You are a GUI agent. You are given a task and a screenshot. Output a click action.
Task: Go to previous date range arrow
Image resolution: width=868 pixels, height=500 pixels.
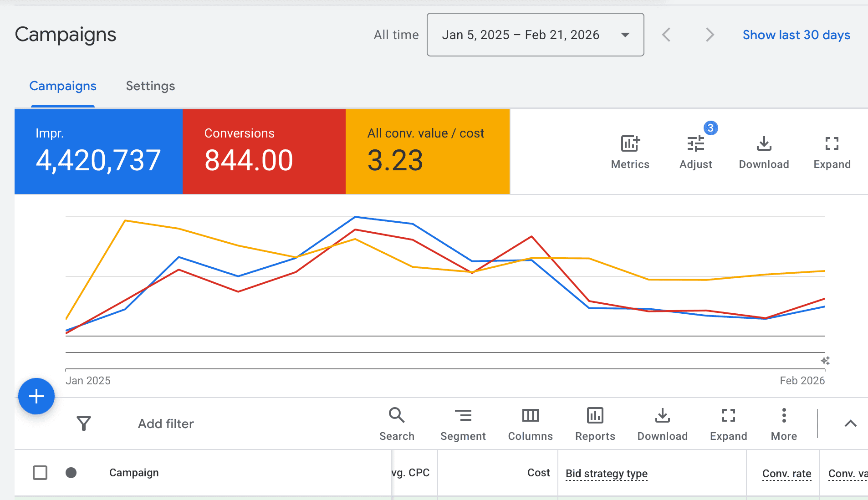666,35
